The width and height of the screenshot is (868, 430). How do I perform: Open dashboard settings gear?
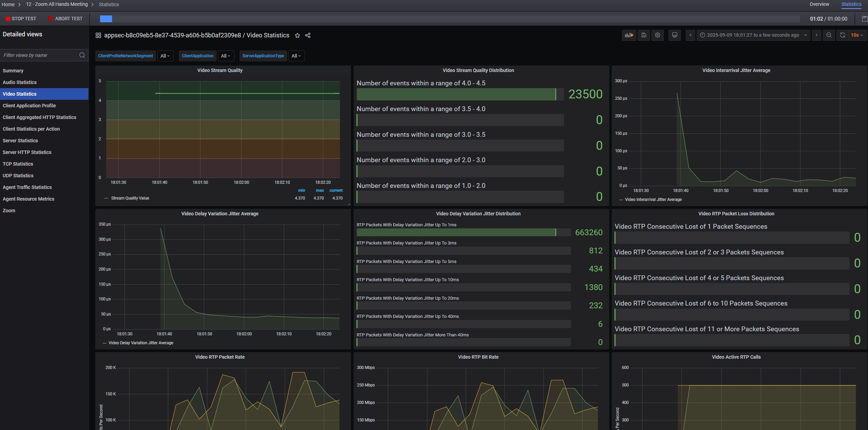pos(657,35)
